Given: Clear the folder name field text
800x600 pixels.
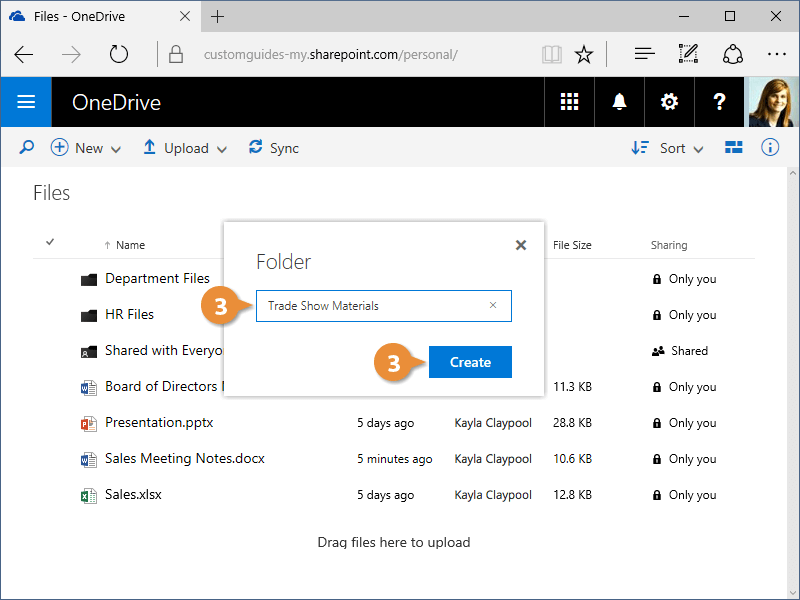Looking at the screenshot, I should pyautogui.click(x=493, y=306).
